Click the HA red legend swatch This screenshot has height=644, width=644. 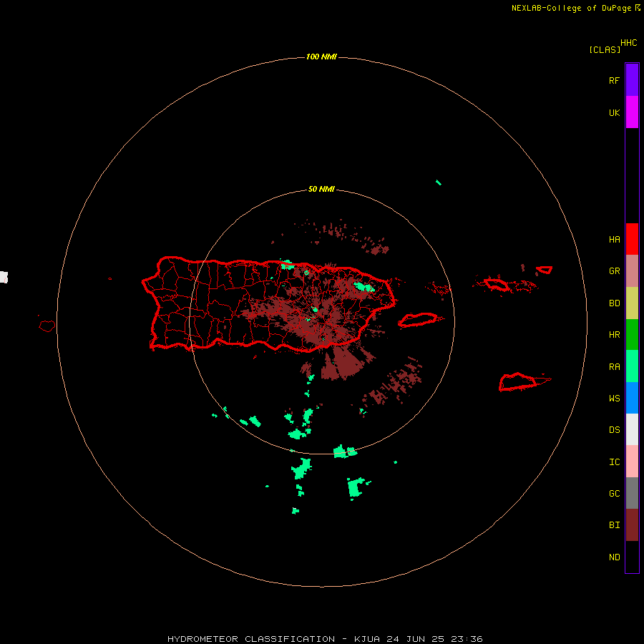[632, 239]
